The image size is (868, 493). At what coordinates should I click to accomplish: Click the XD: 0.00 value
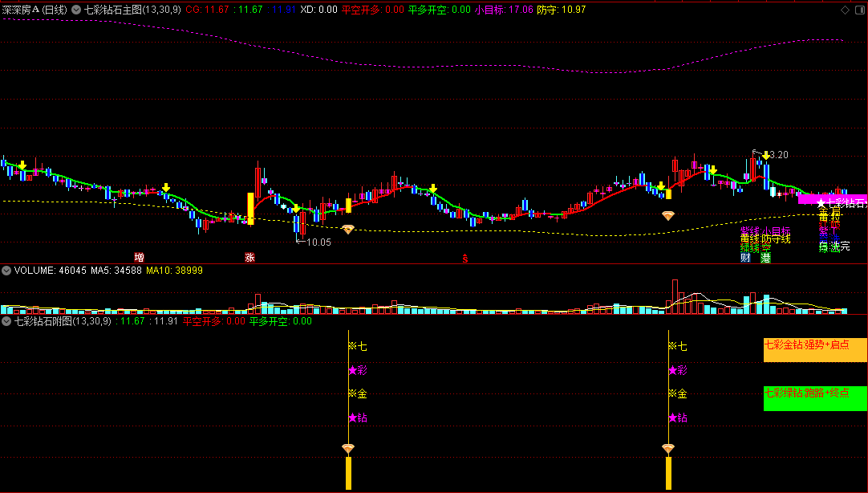(318, 10)
